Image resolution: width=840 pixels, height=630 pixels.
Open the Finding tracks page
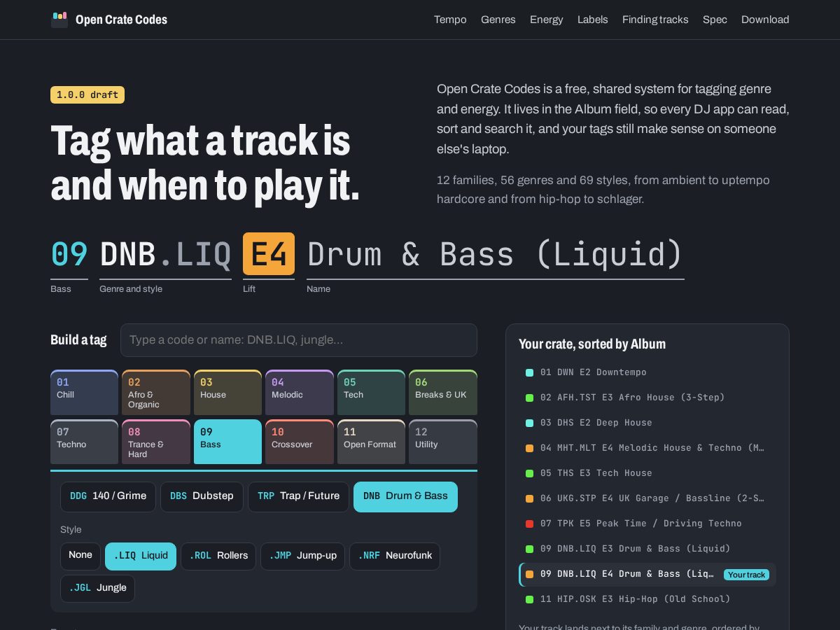coord(655,20)
